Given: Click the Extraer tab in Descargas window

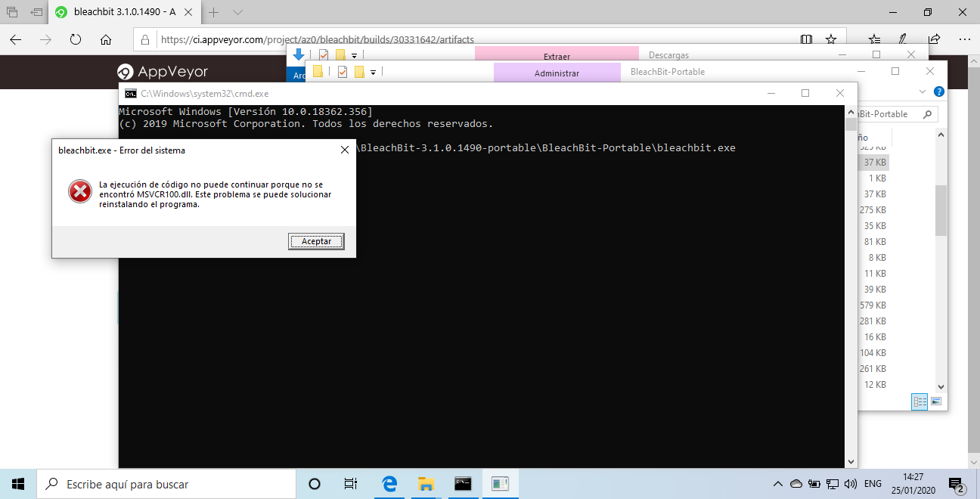Looking at the screenshot, I should [557, 56].
